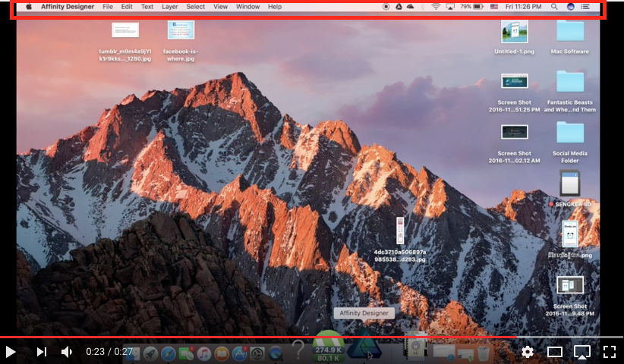Viewport: 624px width, 364px height.
Task: Skip to the next video
Action: [42, 352]
